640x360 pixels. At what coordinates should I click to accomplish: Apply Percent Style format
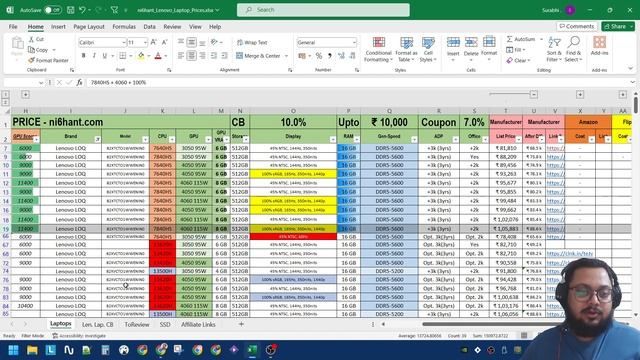[x=319, y=56]
